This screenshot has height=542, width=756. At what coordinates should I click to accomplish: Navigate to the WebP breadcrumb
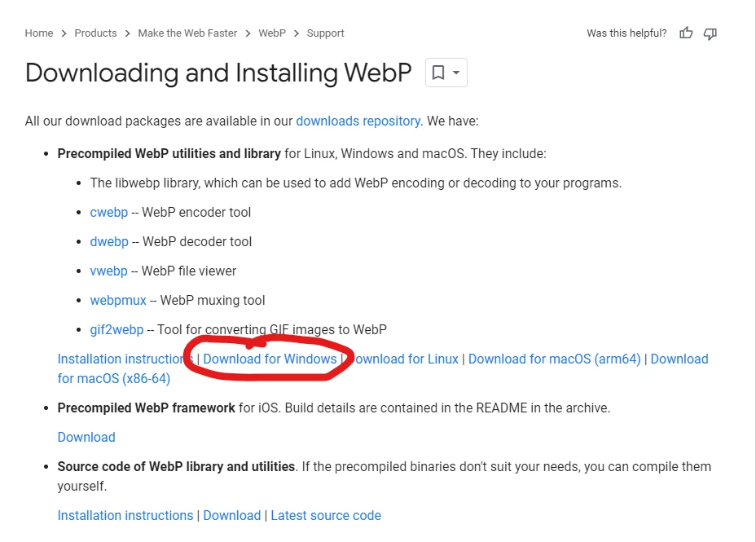point(272,33)
